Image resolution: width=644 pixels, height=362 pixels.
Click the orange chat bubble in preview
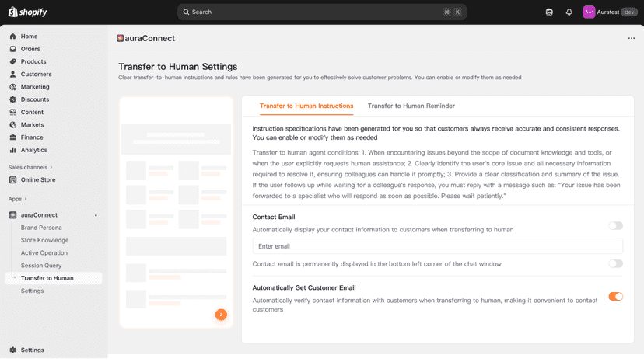[221, 315]
